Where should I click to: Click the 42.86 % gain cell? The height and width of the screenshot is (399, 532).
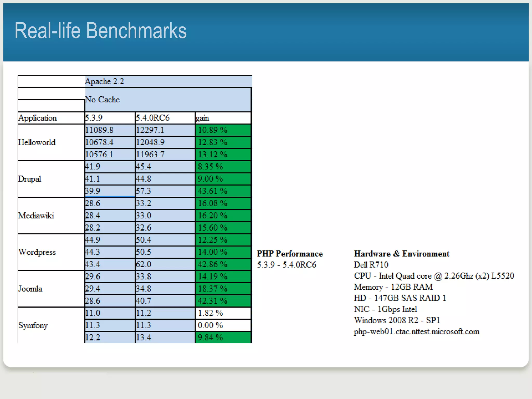223,264
